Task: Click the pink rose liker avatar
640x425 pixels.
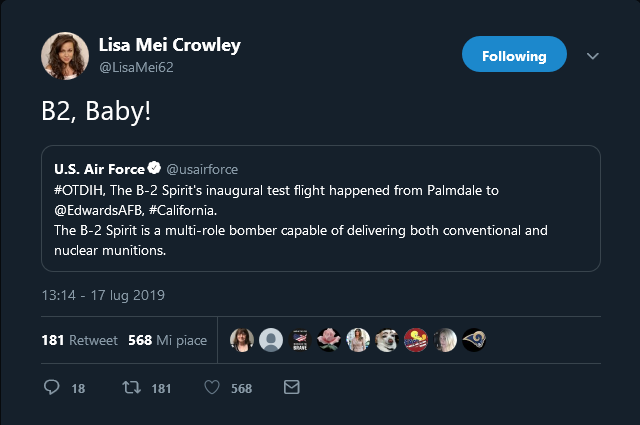Action: pyautogui.click(x=328, y=340)
